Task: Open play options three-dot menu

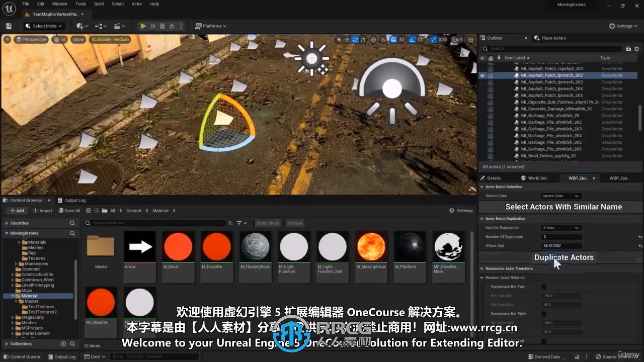Action: (x=181, y=26)
